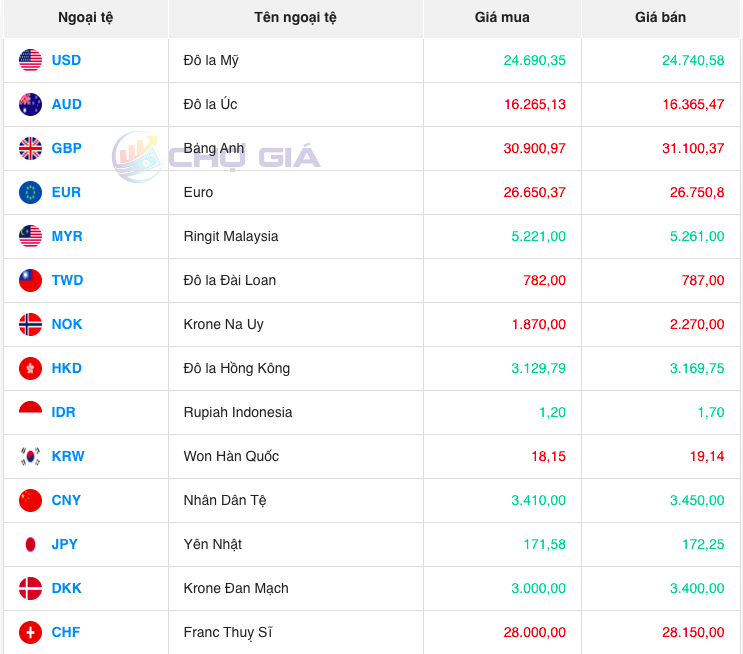Viewport: 743px width, 654px height.
Task: Click the Norway flag icon
Action: tap(30, 324)
